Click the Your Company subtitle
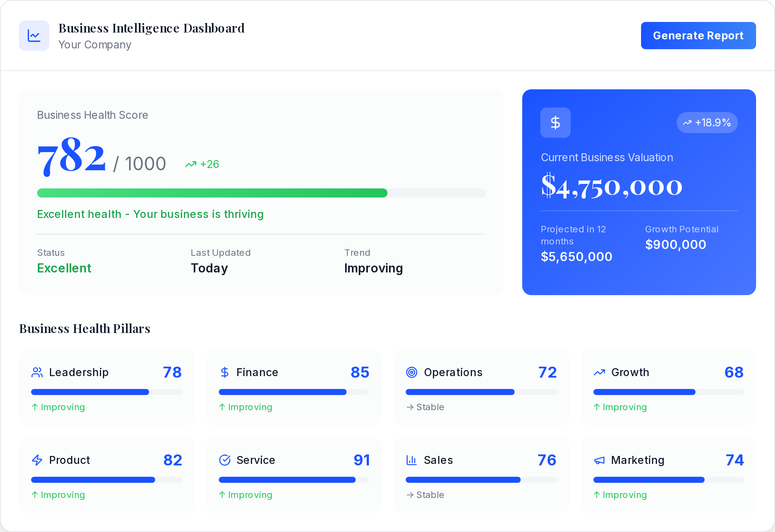The width and height of the screenshot is (775, 532). coord(95,45)
